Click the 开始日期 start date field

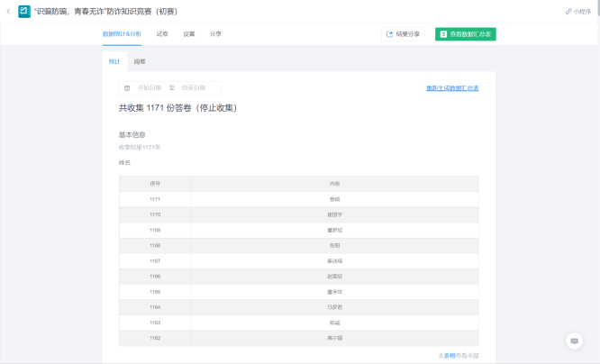pyautogui.click(x=150, y=88)
